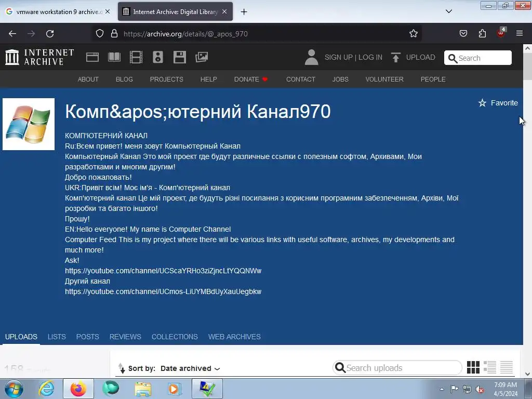The image size is (532, 399).
Task: Reload the page with the refresh icon
Action: [x=50, y=34]
